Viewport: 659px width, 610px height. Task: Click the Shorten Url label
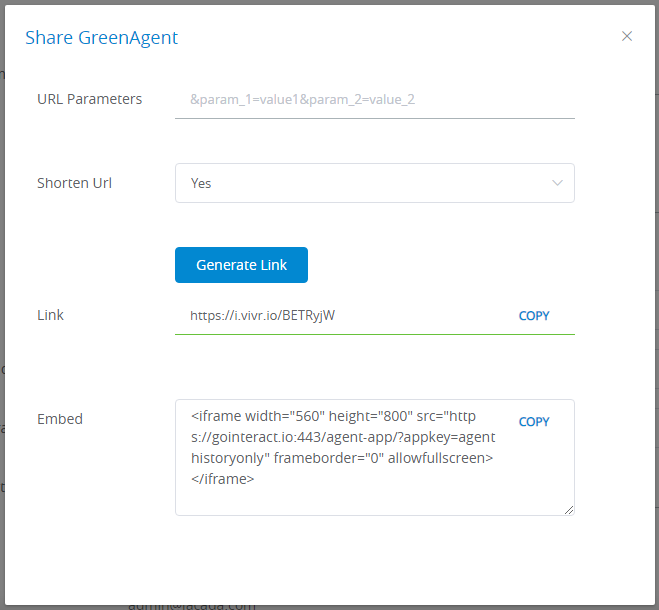[x=74, y=183]
